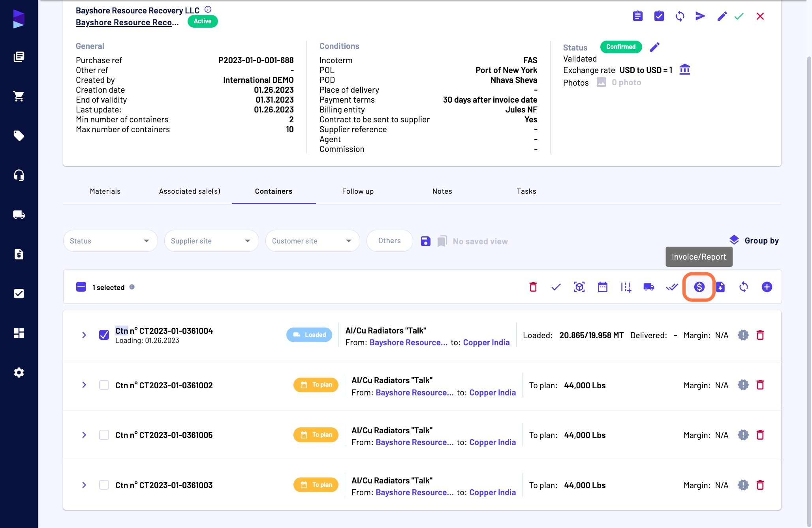The height and width of the screenshot is (528, 812).
Task: Open the clipboard icon in the header
Action: tap(637, 16)
